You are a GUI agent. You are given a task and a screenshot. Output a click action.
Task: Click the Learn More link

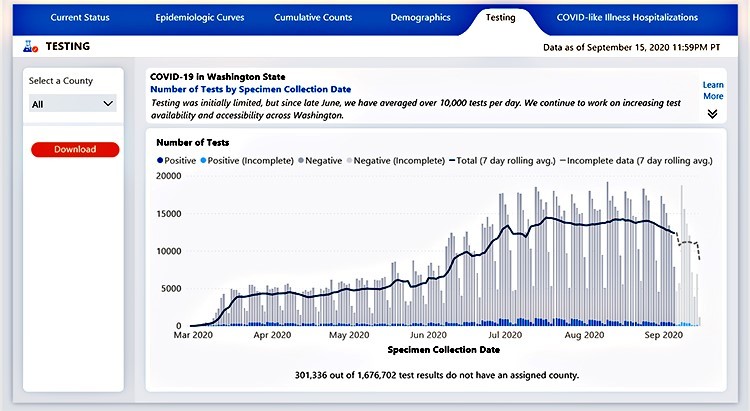click(712, 91)
